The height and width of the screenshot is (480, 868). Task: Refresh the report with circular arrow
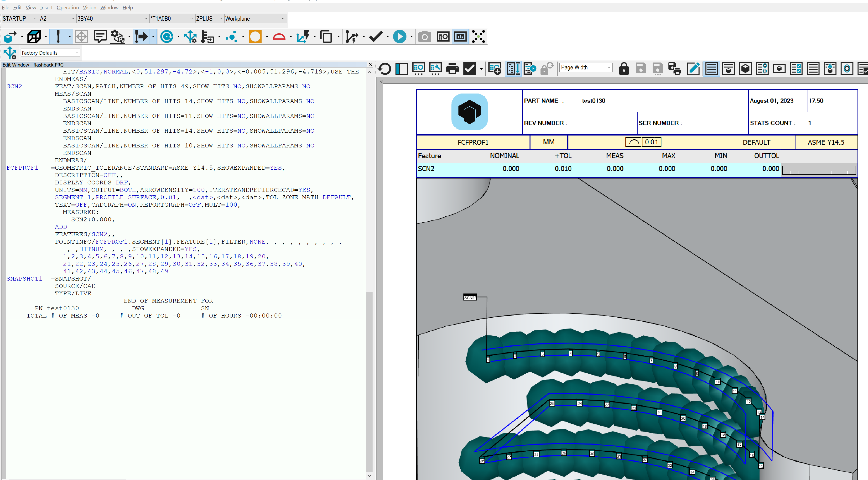coord(385,68)
